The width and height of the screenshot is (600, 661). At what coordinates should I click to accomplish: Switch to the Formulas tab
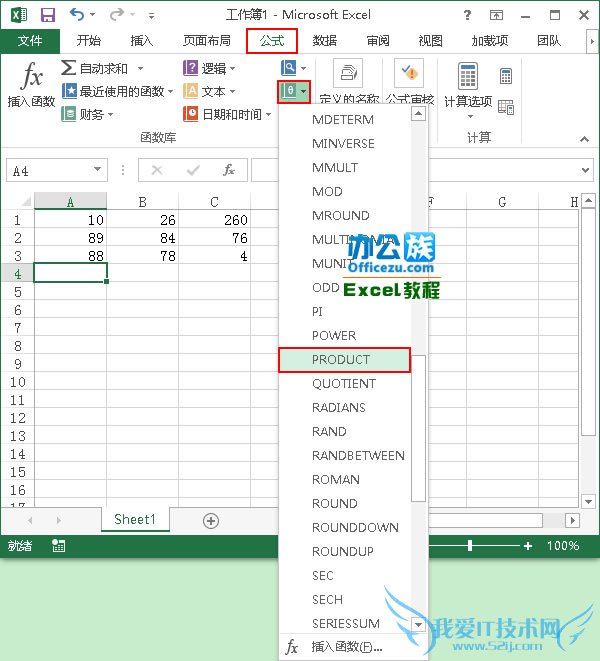[x=272, y=41]
